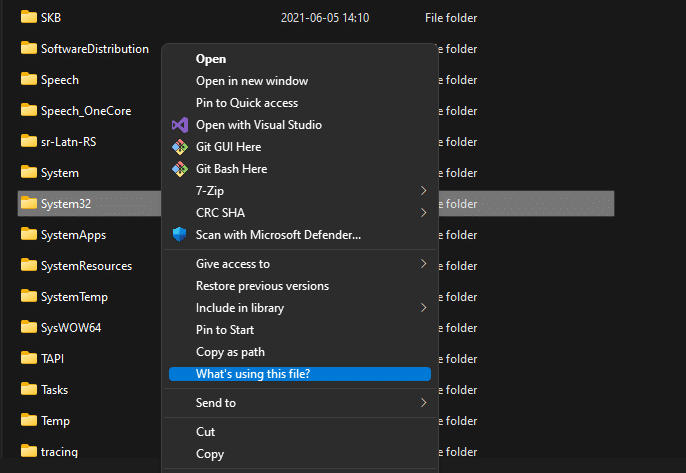Click Restore previous versions
686x473 pixels.
[262, 286]
